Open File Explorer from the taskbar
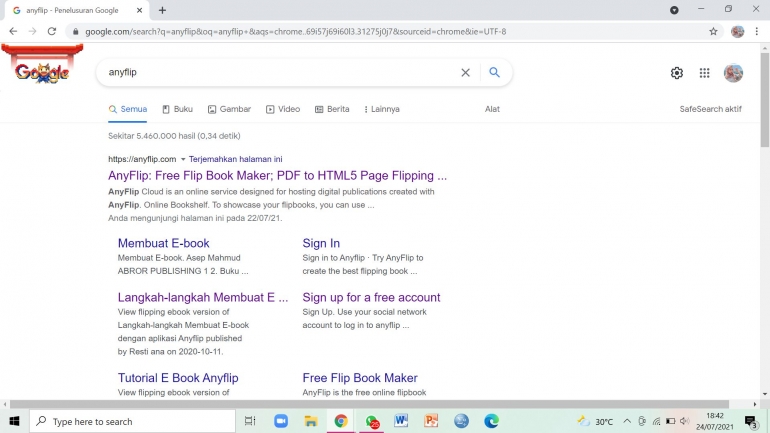770x433 pixels. coord(310,421)
